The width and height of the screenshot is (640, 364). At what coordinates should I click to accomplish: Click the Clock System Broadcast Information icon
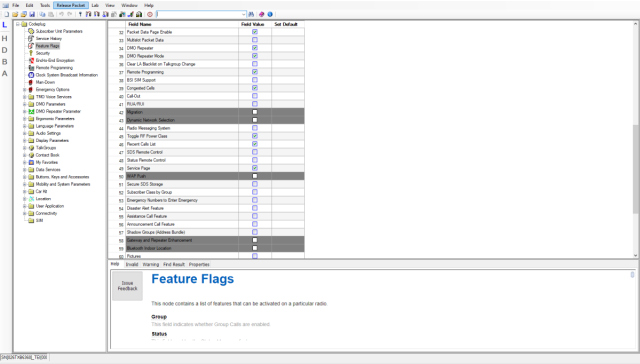coord(31,75)
